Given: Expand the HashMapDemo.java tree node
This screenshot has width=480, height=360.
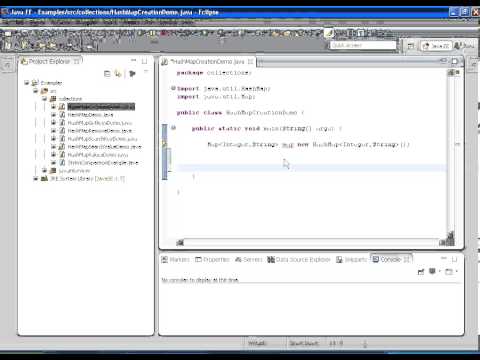Looking at the screenshot, I should 53,115.
